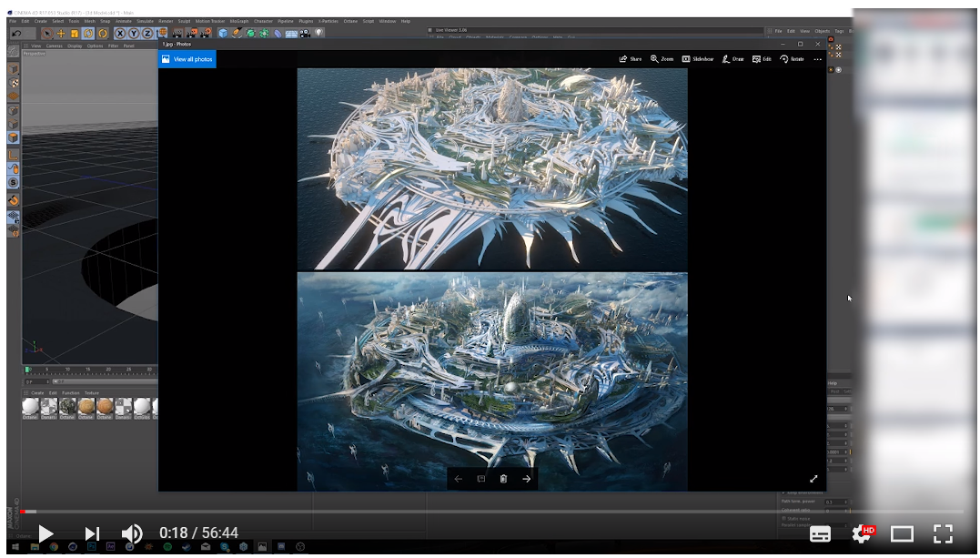
Task: Click View all photos in Photos app
Action: (x=187, y=59)
